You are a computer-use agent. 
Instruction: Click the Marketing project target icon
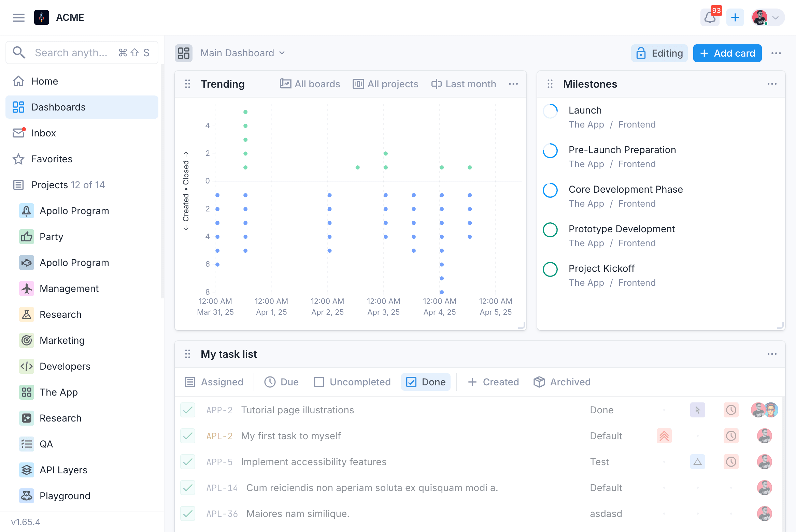coord(26,340)
